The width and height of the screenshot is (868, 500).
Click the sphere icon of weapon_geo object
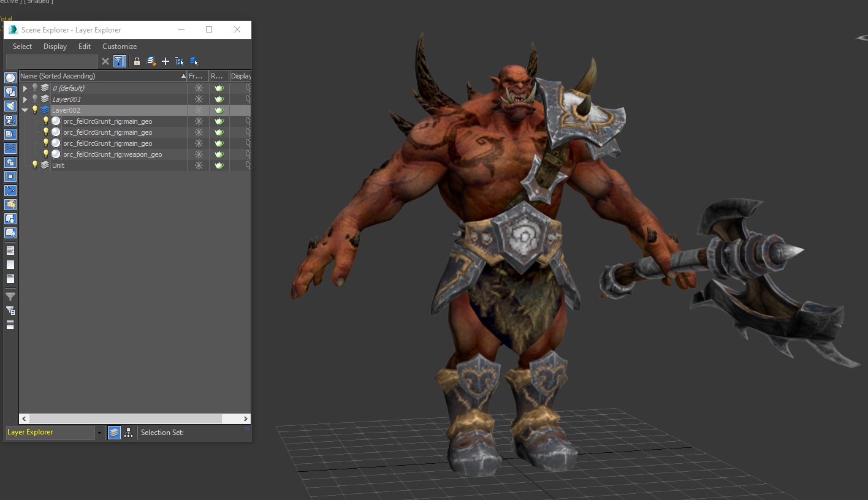56,154
